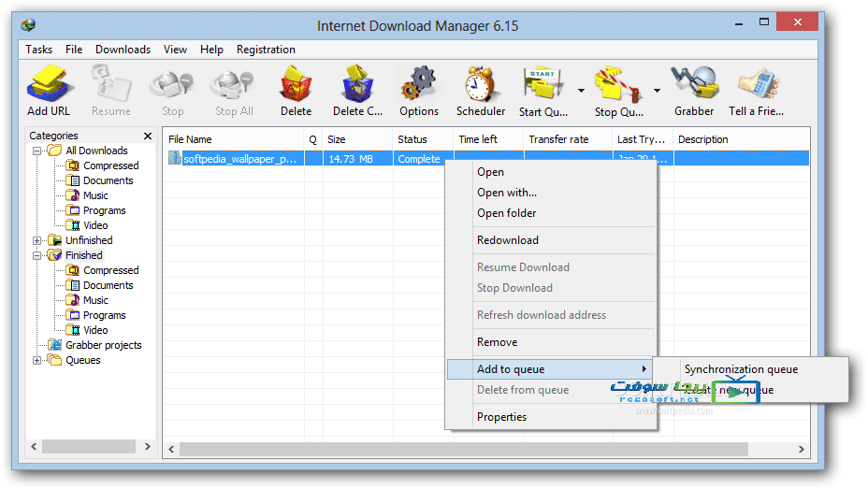Click download list's horizontal scrollbar right arrow
Screen dimensions: 868x489
801,449
